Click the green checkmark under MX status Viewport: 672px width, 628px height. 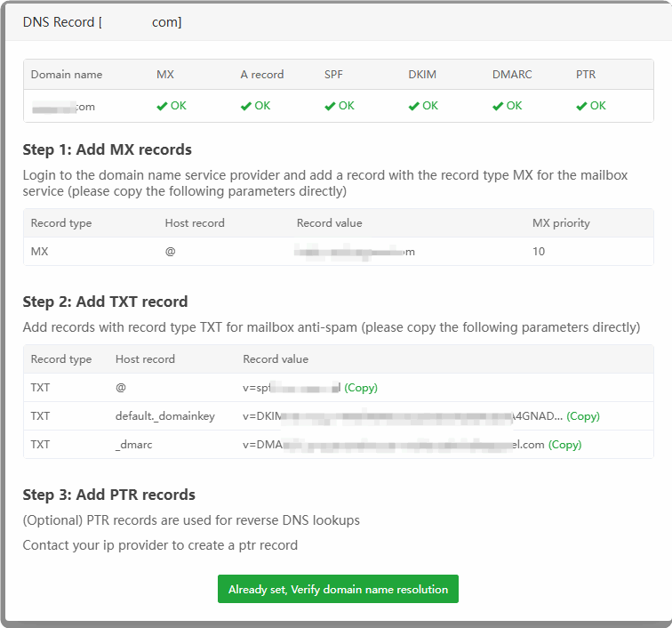click(162, 106)
